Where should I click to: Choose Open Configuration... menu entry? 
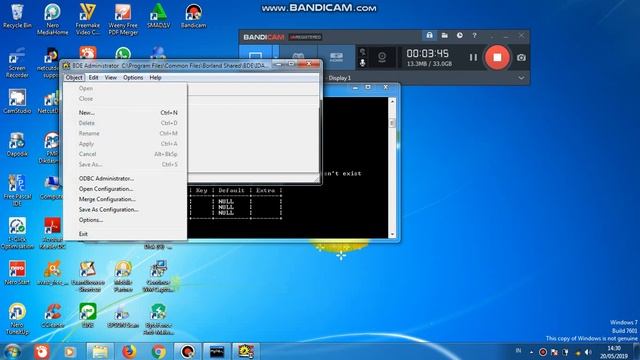point(125,189)
